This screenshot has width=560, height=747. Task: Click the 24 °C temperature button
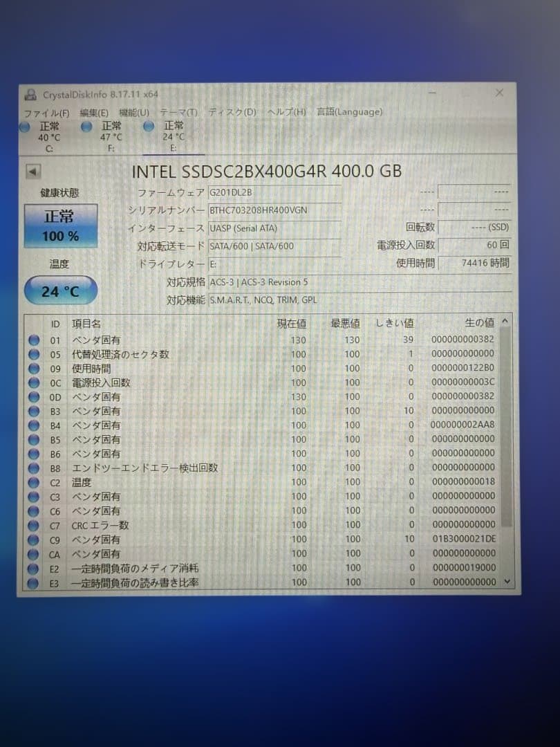(59, 290)
